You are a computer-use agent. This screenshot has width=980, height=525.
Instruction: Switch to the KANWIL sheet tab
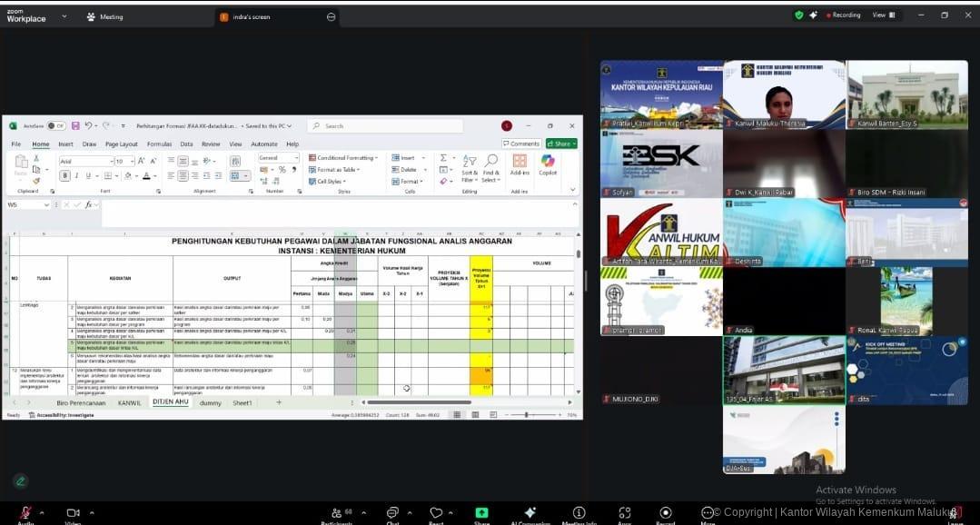[x=129, y=401]
